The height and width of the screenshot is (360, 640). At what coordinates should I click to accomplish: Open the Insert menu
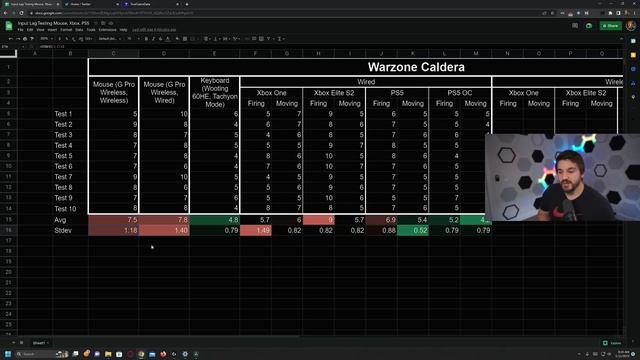pos(52,30)
